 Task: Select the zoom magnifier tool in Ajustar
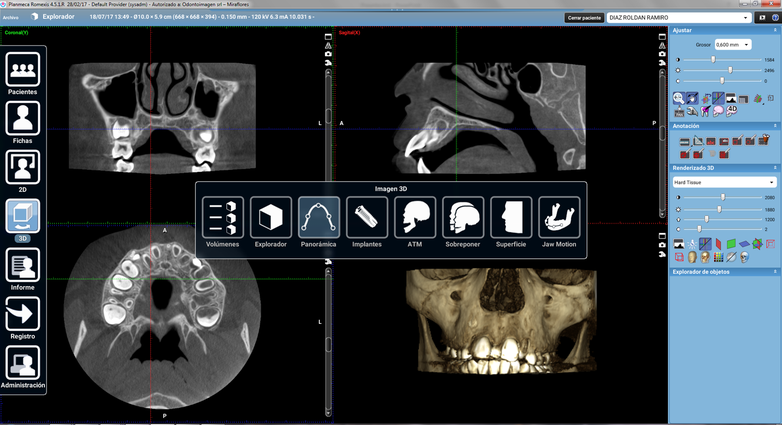coord(678,98)
